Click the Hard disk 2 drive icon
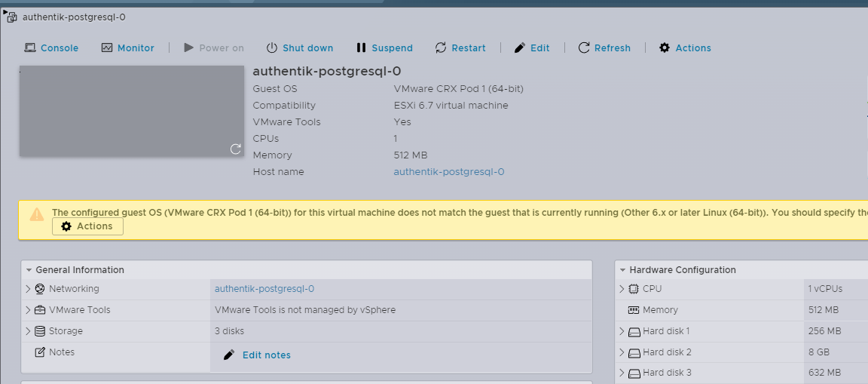This screenshot has width=868, height=384. 634,353
